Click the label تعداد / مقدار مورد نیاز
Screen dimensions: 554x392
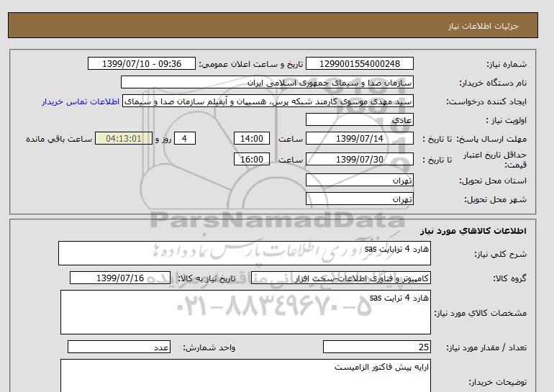click(486, 347)
